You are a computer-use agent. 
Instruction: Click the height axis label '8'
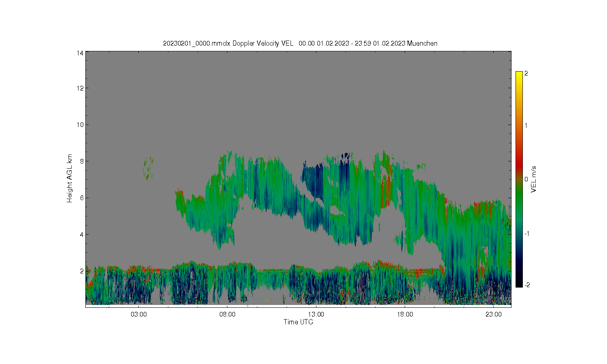coord(82,161)
